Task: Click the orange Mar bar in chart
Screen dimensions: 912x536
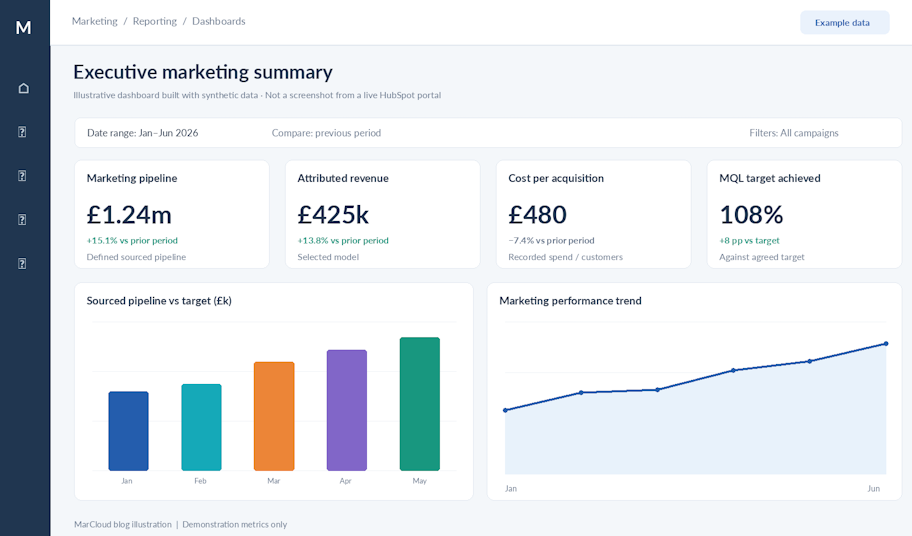Action: point(274,416)
